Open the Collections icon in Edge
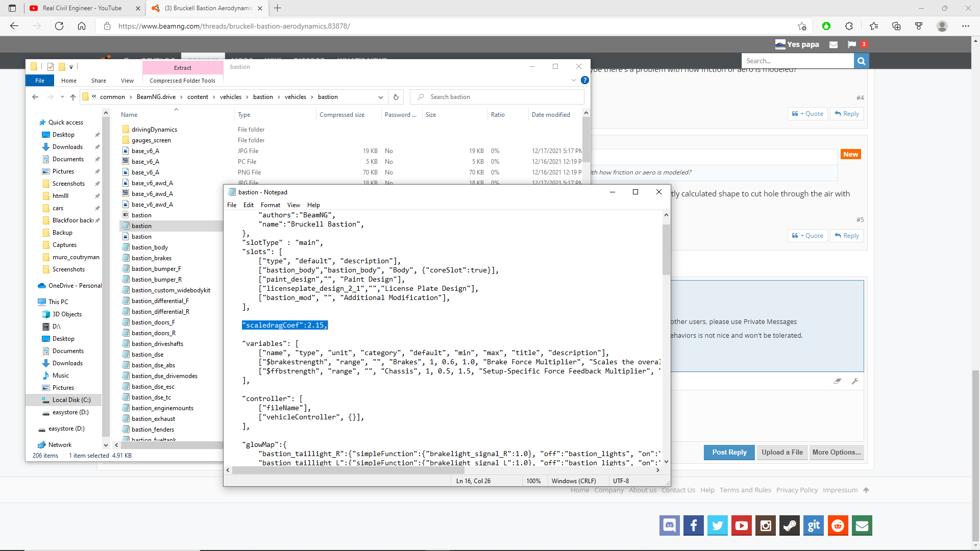Viewport: 980px width, 551px height. (896, 26)
